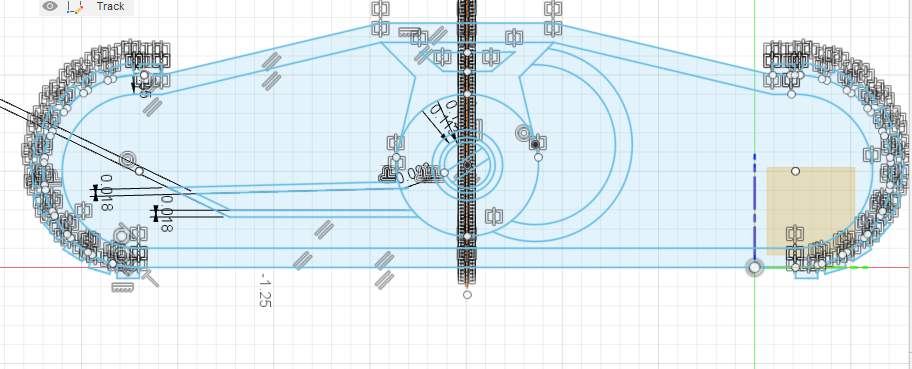Select the lower 0.018 dimension beside the slanted line
Viewport: 912px width, 369px height.
point(166,214)
